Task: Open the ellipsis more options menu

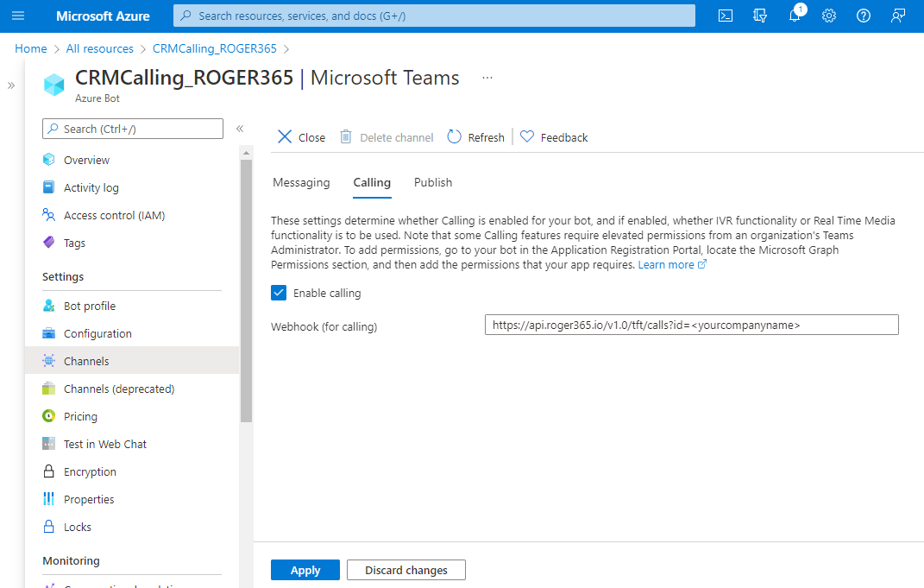Action: pos(487,78)
